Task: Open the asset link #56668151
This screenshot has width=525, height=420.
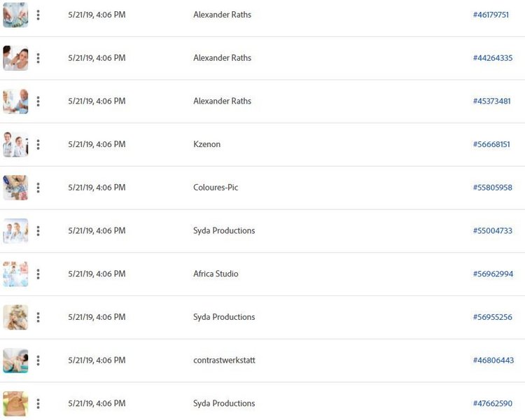Action: click(x=491, y=144)
